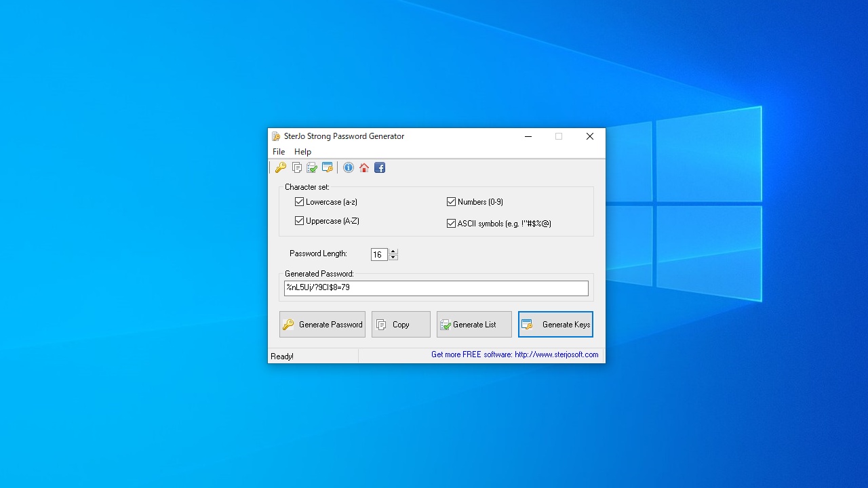
Task: Minimize the SterJo Password Generator window
Action: coord(528,136)
